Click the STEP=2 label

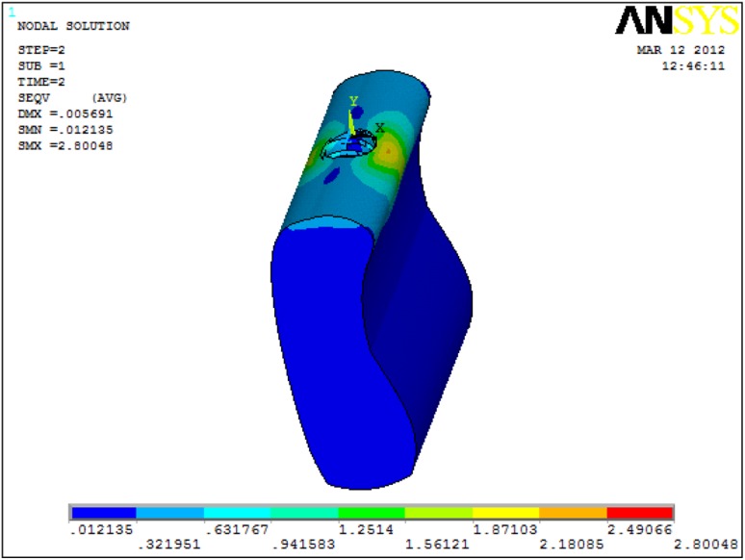click(41, 50)
